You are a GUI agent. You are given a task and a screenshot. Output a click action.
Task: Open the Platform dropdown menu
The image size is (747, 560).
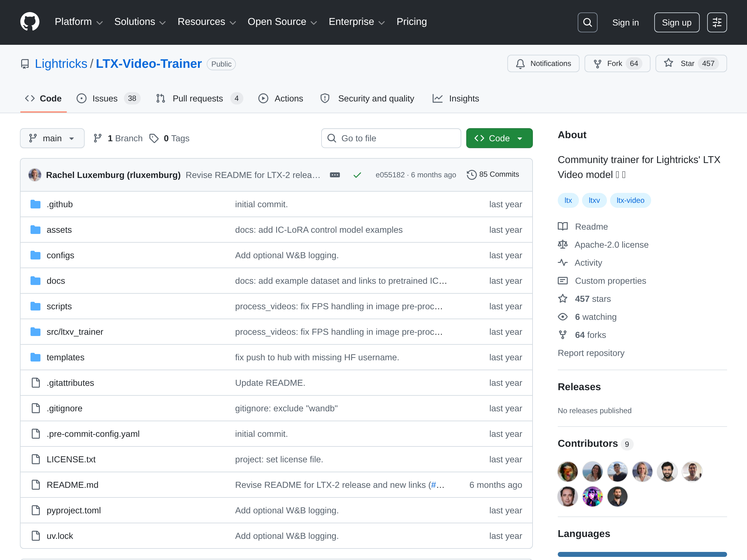point(79,22)
